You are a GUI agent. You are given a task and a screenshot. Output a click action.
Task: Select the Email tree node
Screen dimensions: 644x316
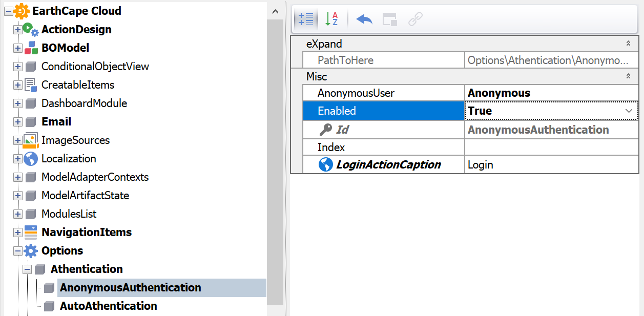56,122
